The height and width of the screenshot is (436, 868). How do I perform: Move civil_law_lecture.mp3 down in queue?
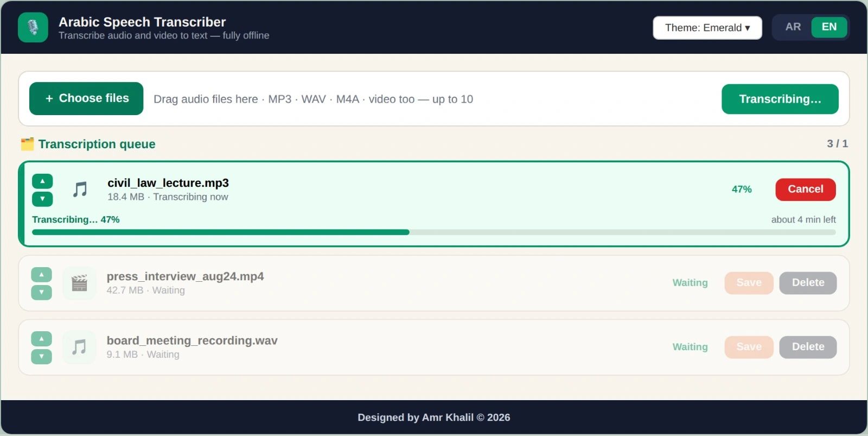pyautogui.click(x=42, y=199)
